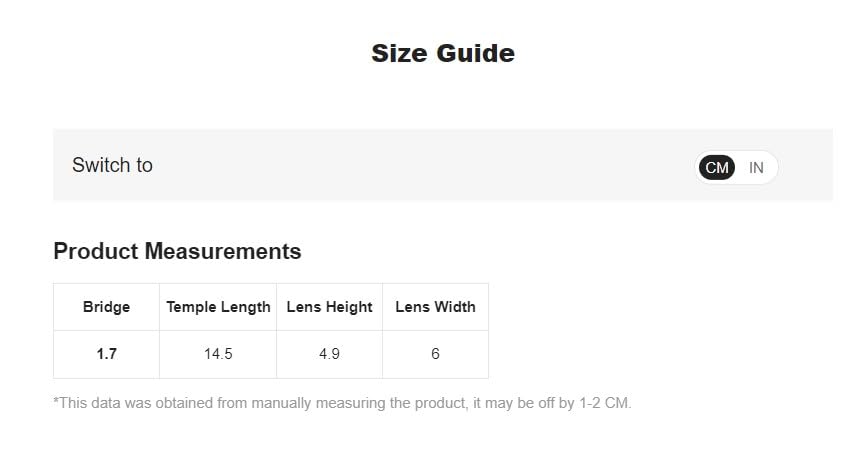Click the asterisk starting the disclaimer
The width and height of the screenshot is (862, 457).
pyautogui.click(x=56, y=401)
